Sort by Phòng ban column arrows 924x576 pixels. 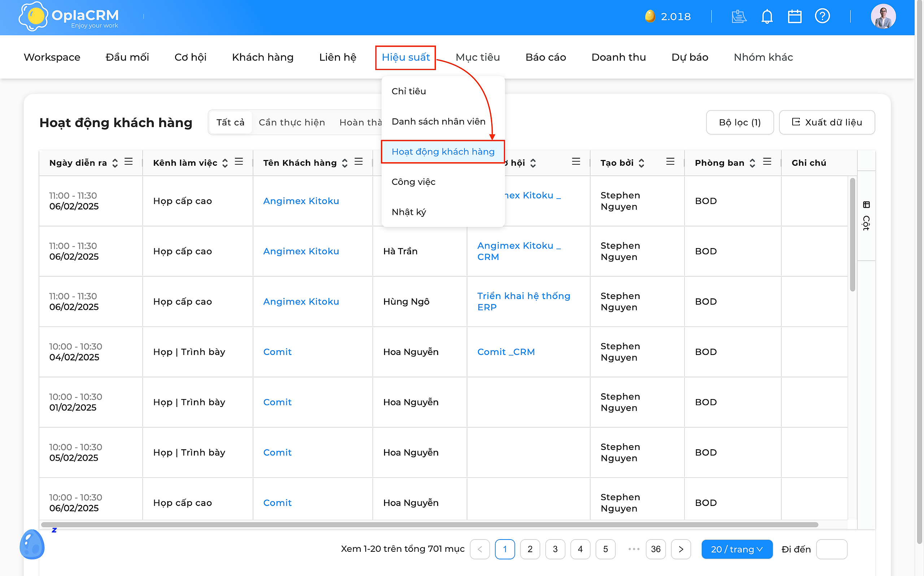pos(752,163)
